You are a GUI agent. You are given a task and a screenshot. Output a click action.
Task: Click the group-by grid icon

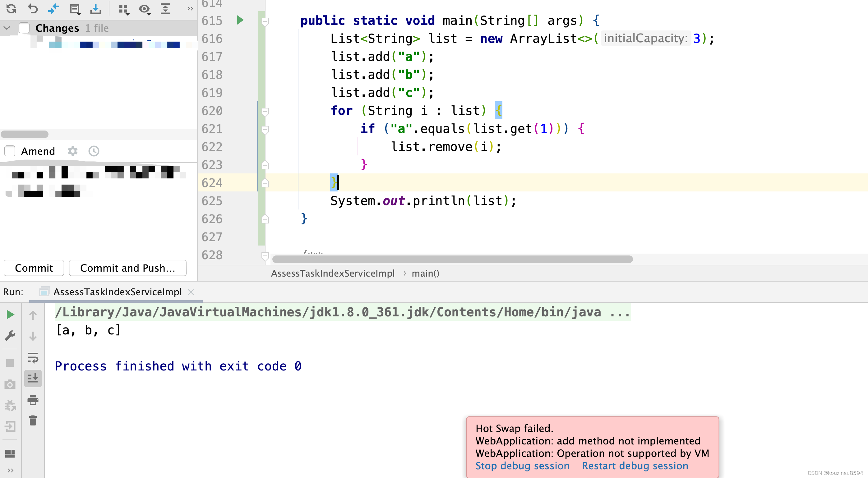pyautogui.click(x=124, y=9)
